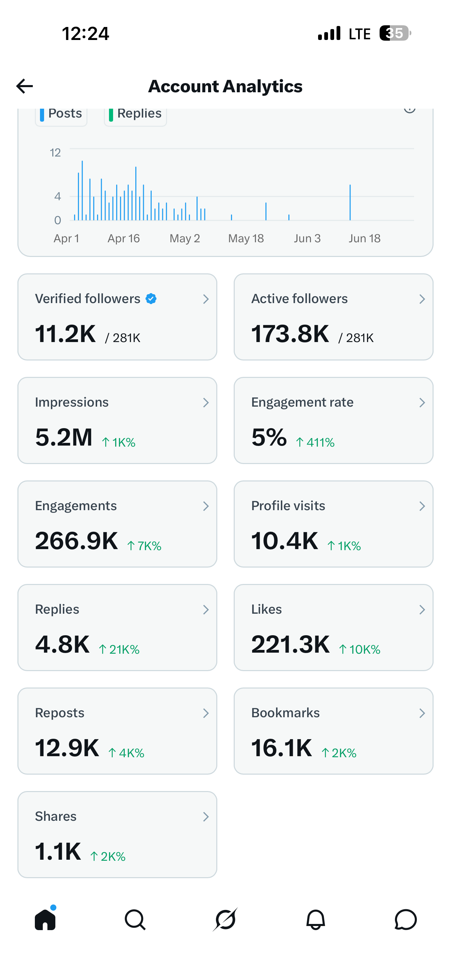The height and width of the screenshot is (980, 451).
Task: Select the tall Jun bar in chart
Action: point(350,202)
